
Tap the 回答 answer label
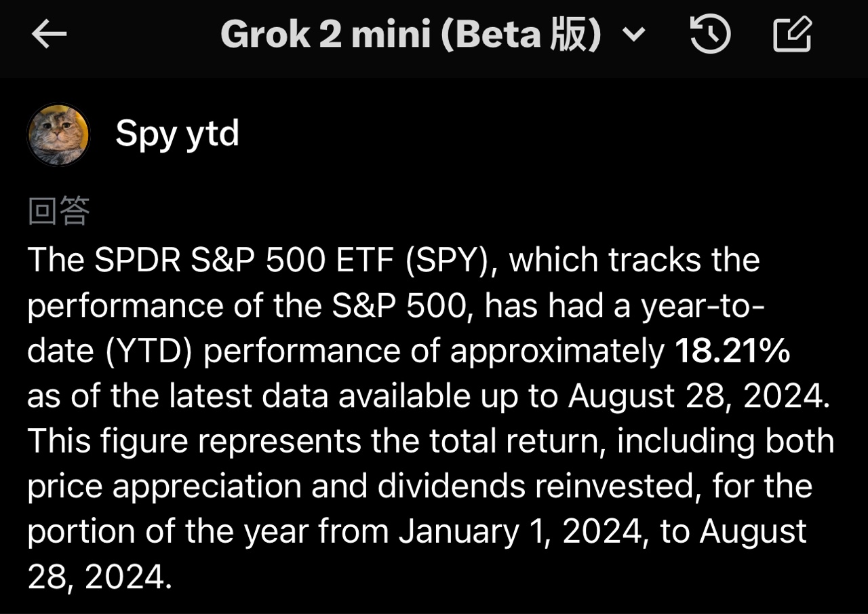click(58, 211)
